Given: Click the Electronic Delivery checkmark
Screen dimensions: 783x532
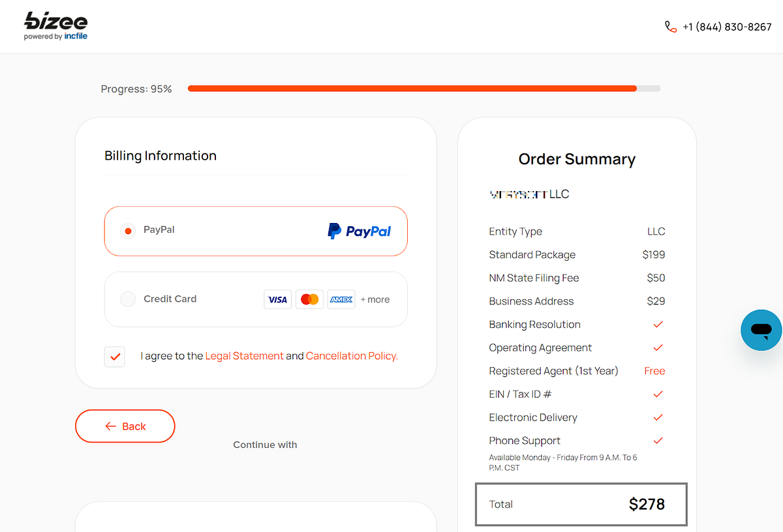Looking at the screenshot, I should [x=658, y=417].
